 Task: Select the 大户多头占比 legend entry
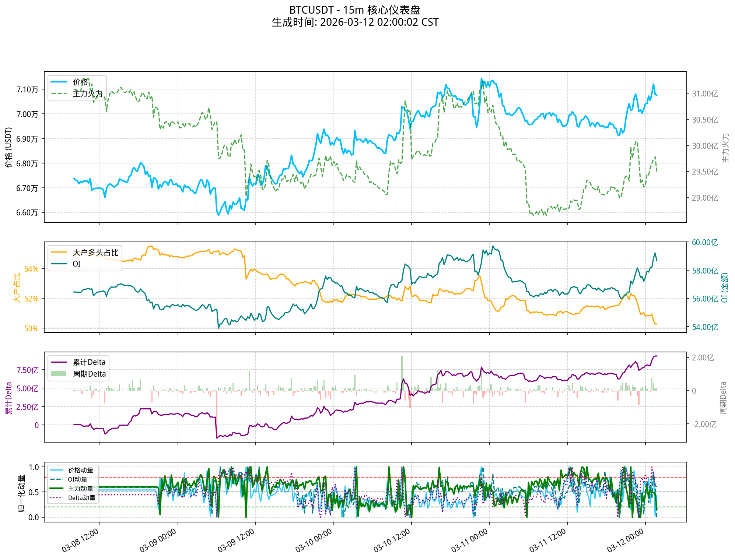pos(95,253)
